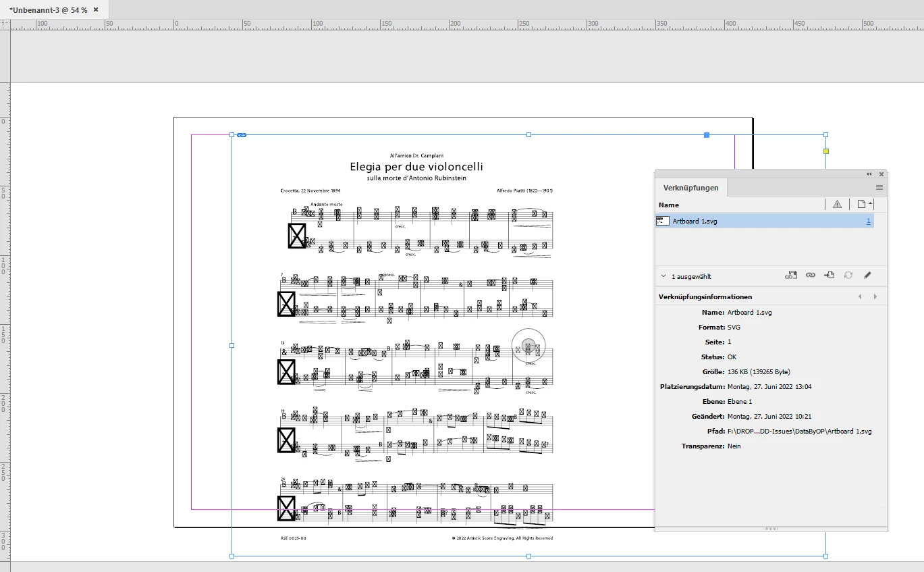This screenshot has height=572, width=924.
Task: Click the Artboard 1.svg thumbnail in links list
Action: (663, 221)
